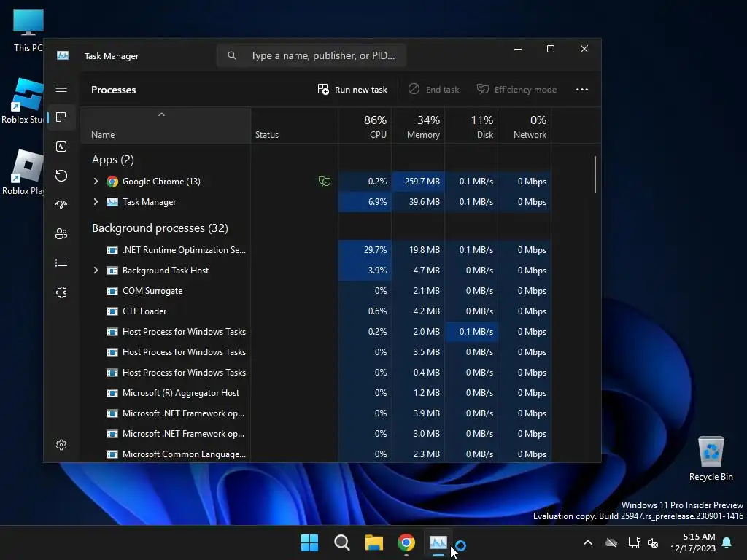The image size is (747, 560).
Task: Open Google Chrome from taskbar
Action: click(x=406, y=542)
